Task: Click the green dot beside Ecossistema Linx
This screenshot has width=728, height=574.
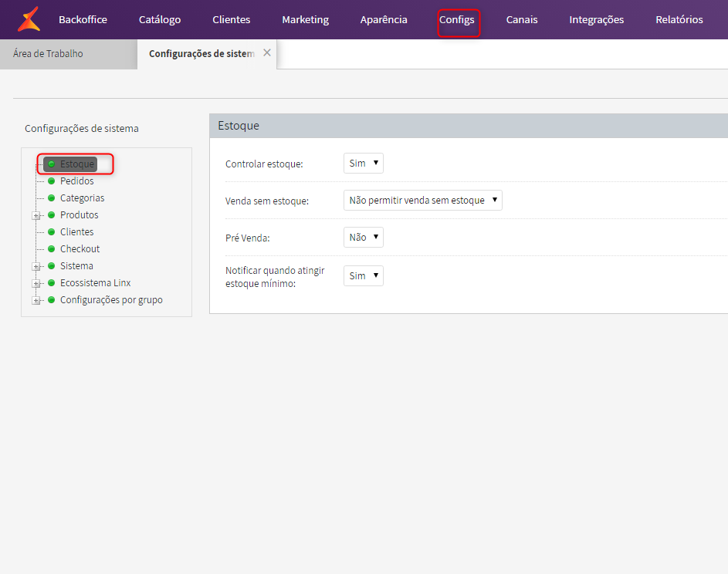Action: click(52, 283)
